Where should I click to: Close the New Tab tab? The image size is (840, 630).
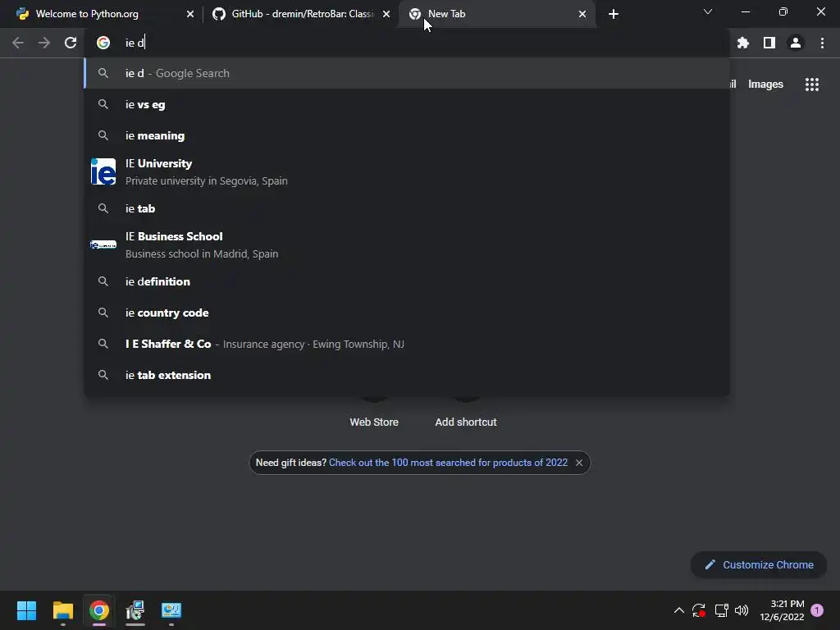[582, 14]
